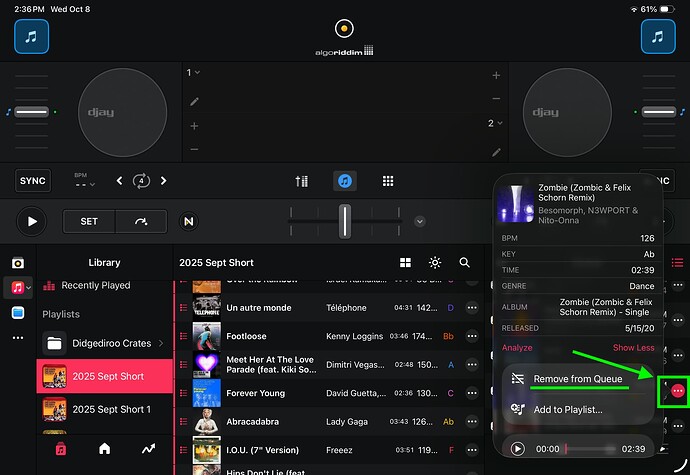Click the Show Less link
690x475 pixels.
(633, 347)
